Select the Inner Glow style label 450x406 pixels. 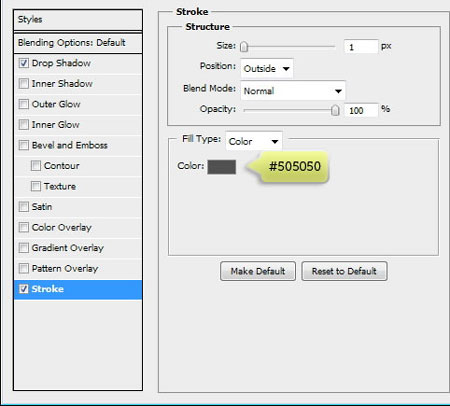(56, 125)
